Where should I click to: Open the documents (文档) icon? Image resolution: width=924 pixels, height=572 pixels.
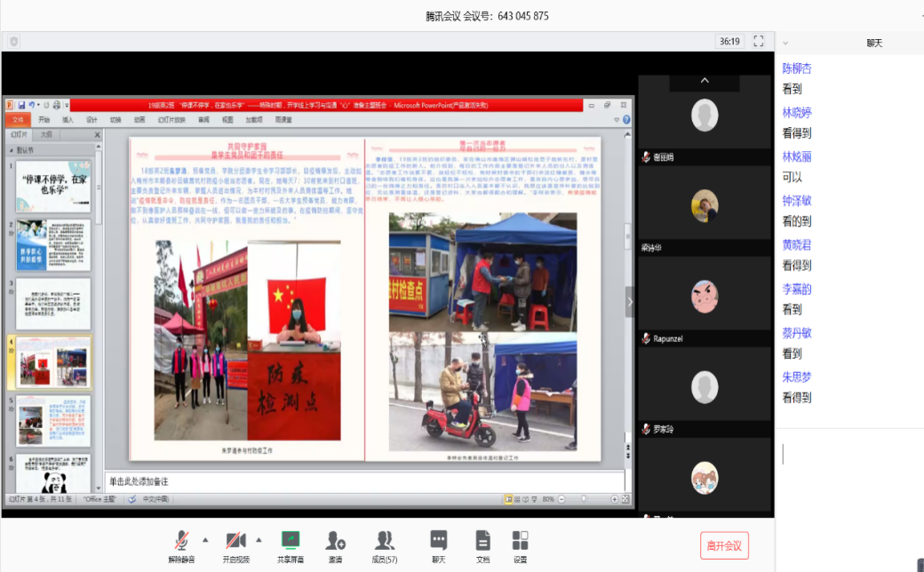(x=482, y=541)
